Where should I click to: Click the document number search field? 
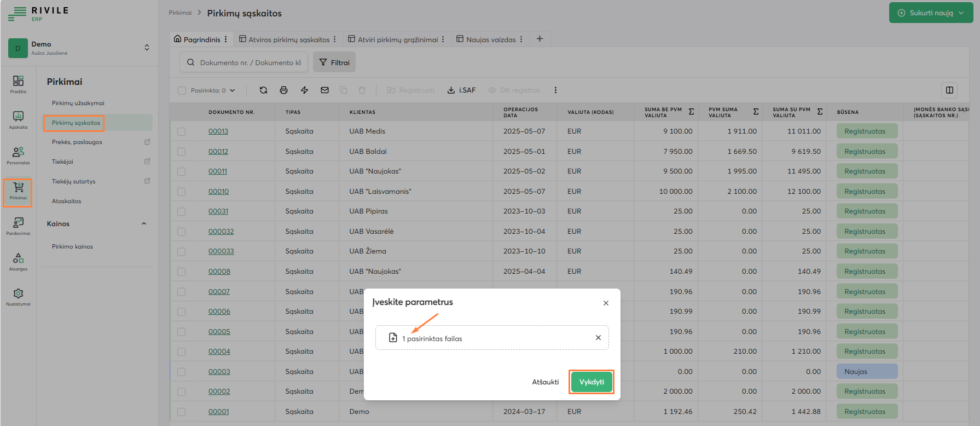[x=250, y=62]
